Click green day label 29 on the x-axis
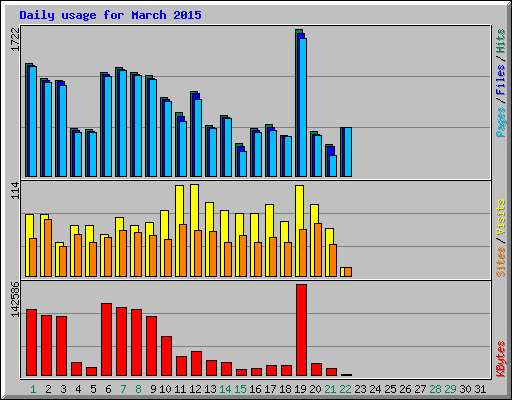Viewport: 512px width, 400px height. (x=450, y=389)
